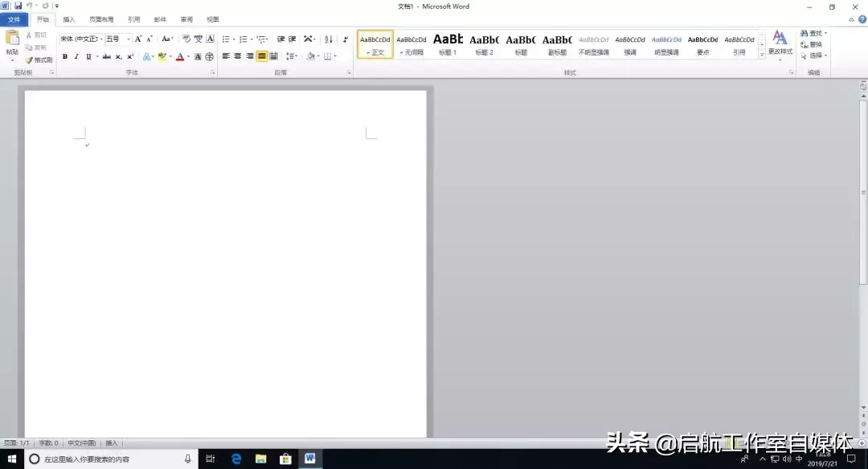
Task: Center align the paragraph
Action: 238,55
